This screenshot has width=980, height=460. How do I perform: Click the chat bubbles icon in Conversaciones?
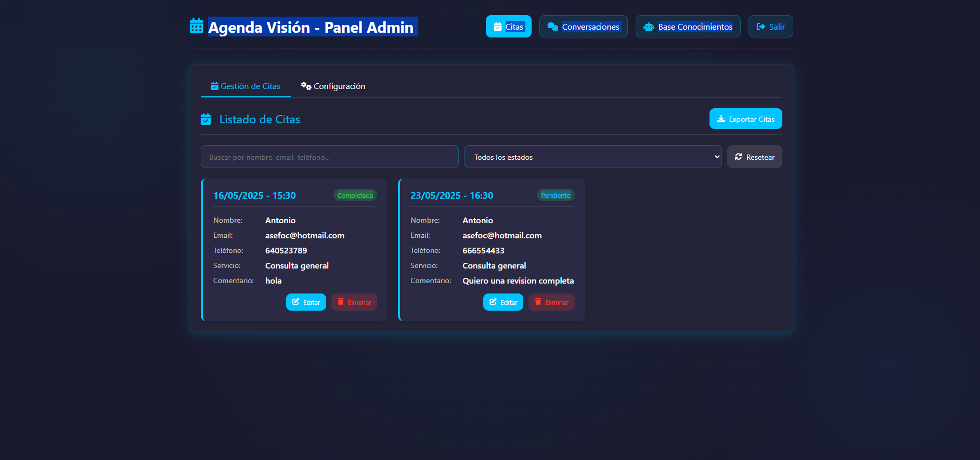(x=552, y=27)
